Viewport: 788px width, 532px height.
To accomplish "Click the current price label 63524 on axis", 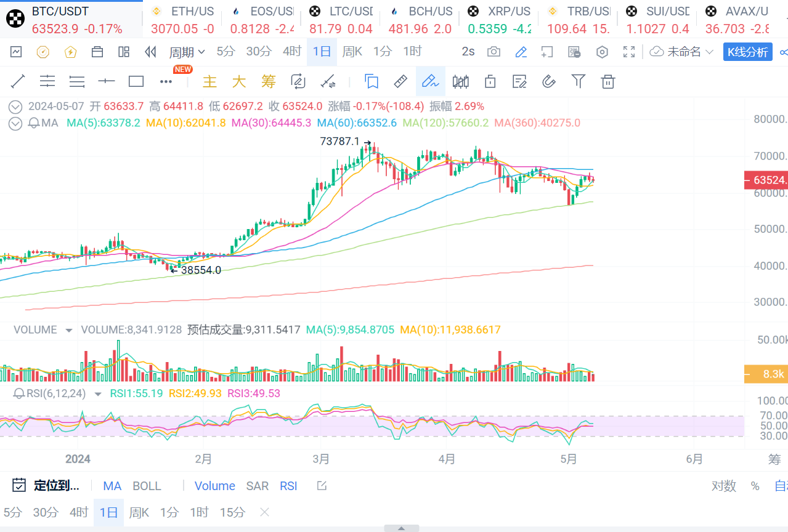I will 766,180.
